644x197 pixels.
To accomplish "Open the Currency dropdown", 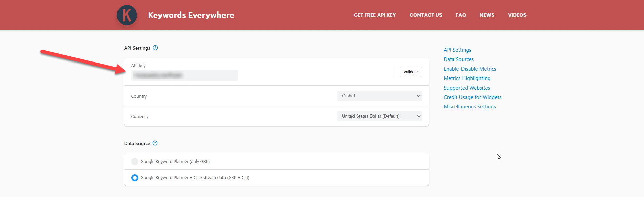I will tap(379, 116).
